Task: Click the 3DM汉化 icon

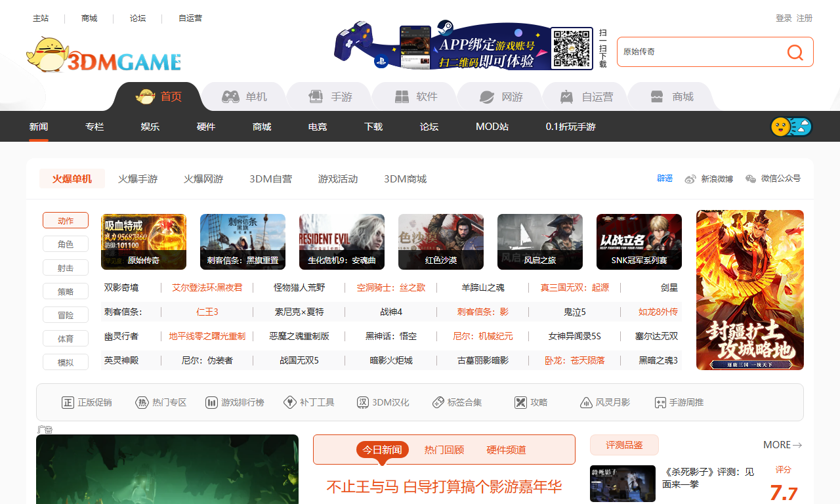Action: [x=363, y=402]
